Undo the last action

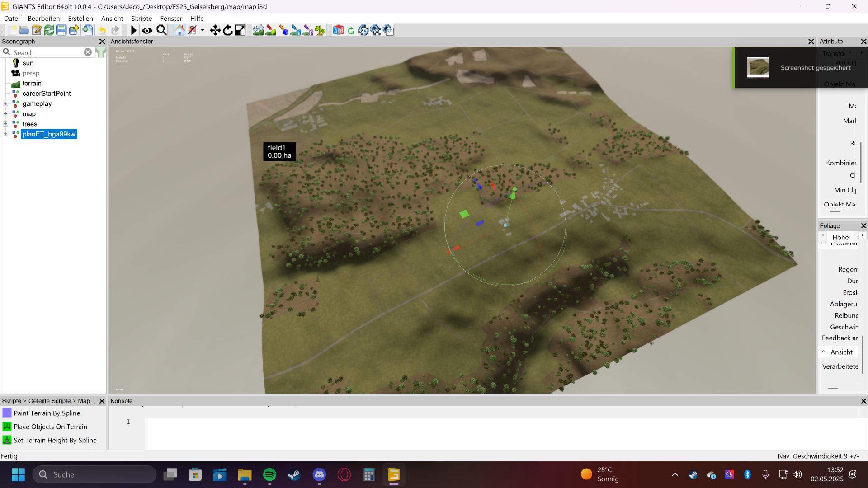click(x=102, y=30)
